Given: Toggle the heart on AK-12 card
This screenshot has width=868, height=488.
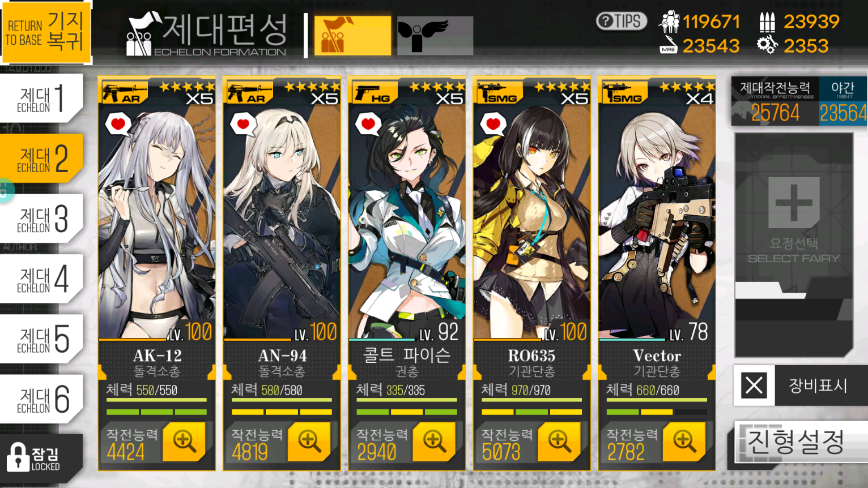Looking at the screenshot, I should tap(118, 124).
